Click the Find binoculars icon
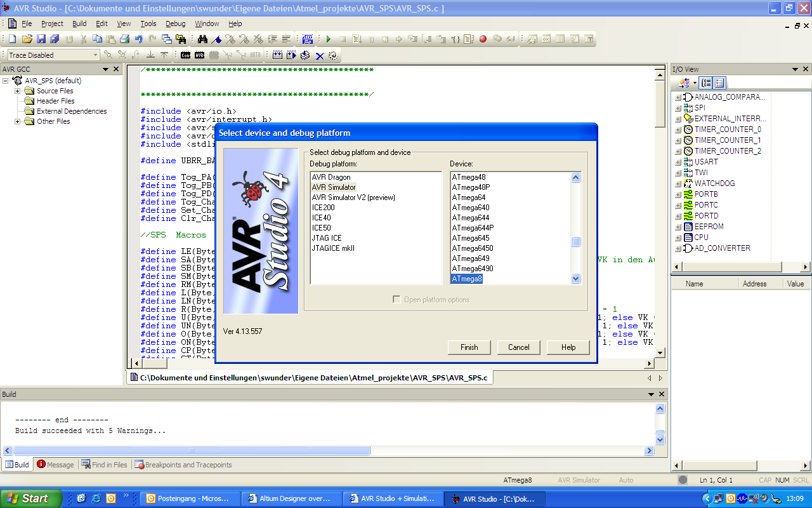Viewport: 812px width, 508px height. coord(202,39)
